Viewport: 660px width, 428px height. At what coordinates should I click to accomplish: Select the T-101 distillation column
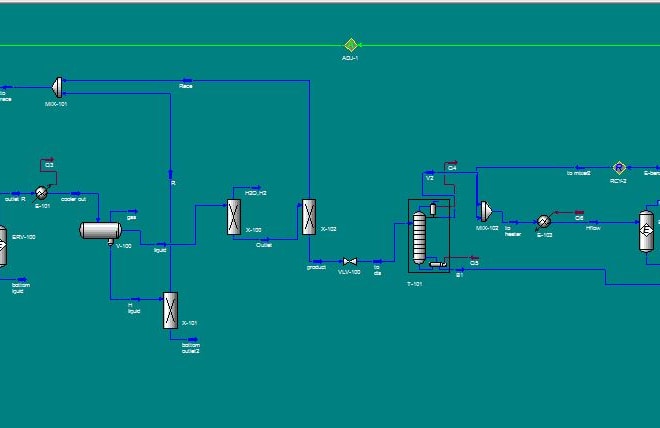click(419, 238)
